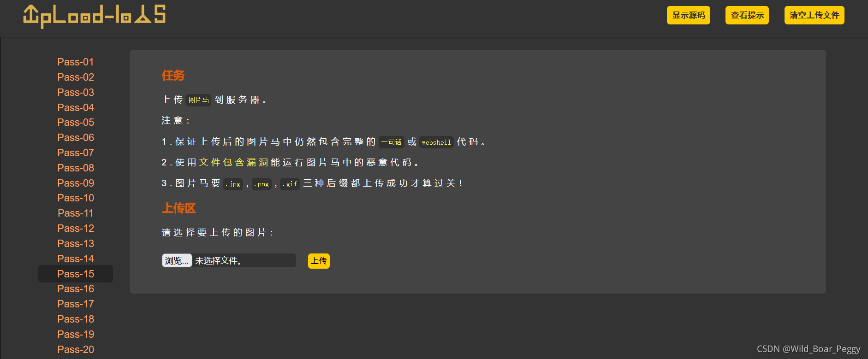Screen dimensions: 868x359
Task: Click the 清空上传文件 button
Action: coord(814,15)
